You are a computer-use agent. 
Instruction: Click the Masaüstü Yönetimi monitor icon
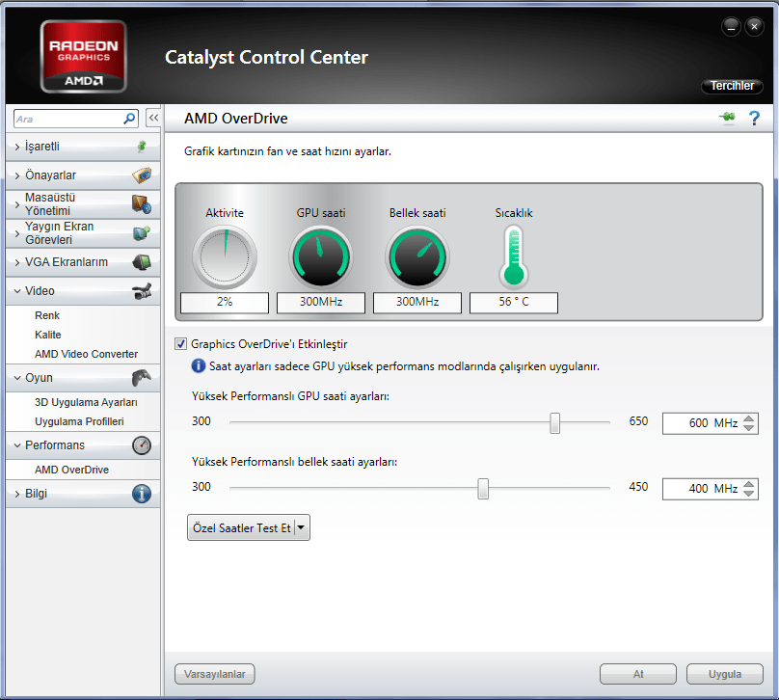142,204
